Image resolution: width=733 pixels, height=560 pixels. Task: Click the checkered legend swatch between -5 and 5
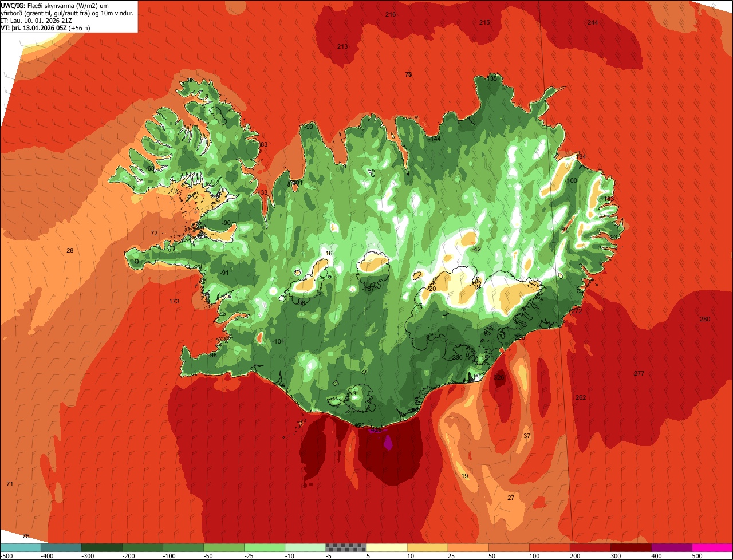(x=346, y=547)
